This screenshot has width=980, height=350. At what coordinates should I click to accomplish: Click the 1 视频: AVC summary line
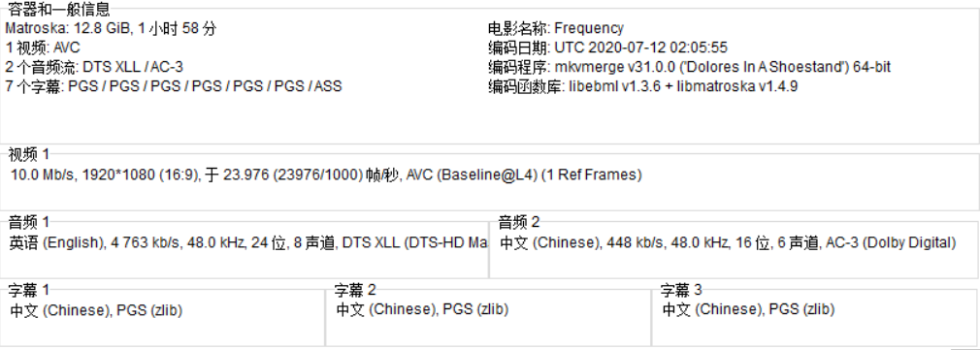coord(43,48)
